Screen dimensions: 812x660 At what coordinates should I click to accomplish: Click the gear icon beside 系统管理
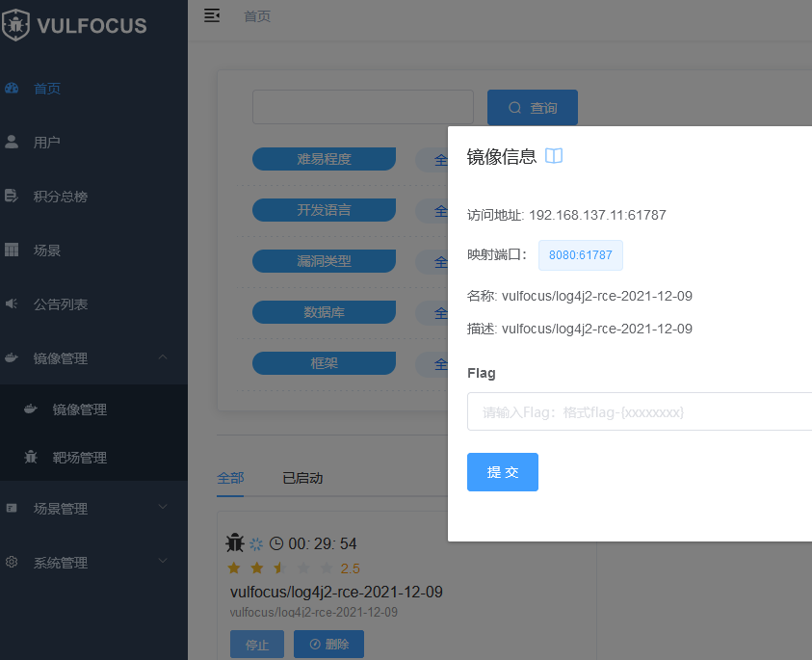pyautogui.click(x=12, y=562)
